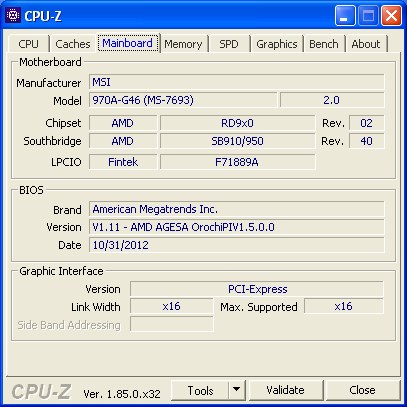Click the BIOS Date field 10/31/2012

coord(237,245)
